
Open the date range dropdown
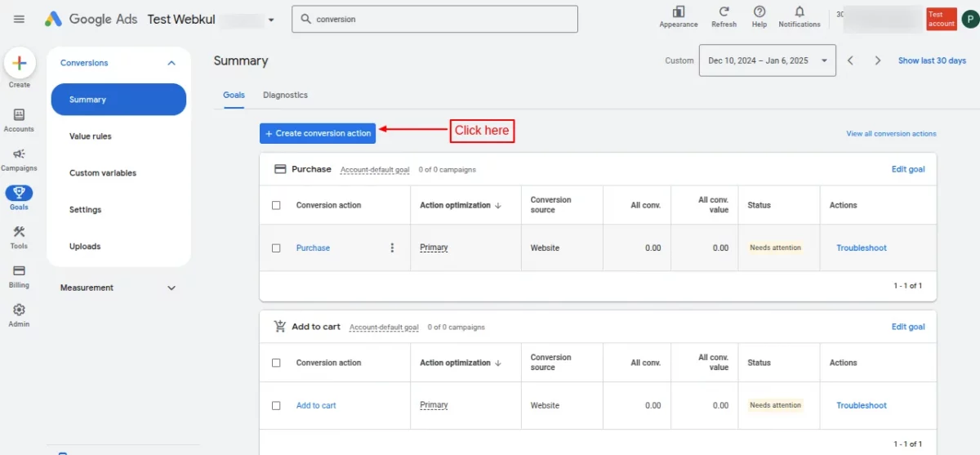pyautogui.click(x=767, y=60)
